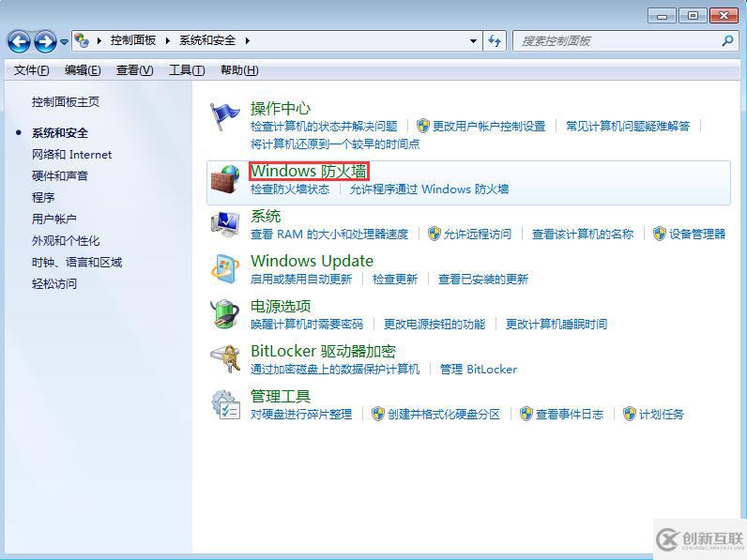Open the 工具(T) menu
747x560 pixels.
tap(187, 70)
